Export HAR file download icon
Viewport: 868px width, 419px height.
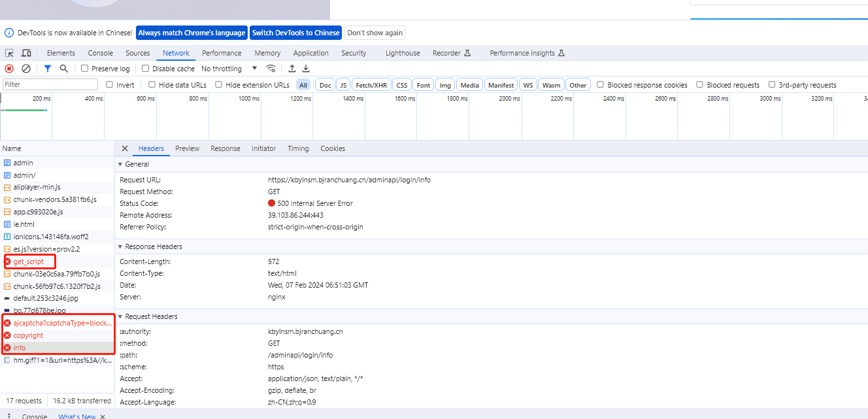pyautogui.click(x=306, y=69)
